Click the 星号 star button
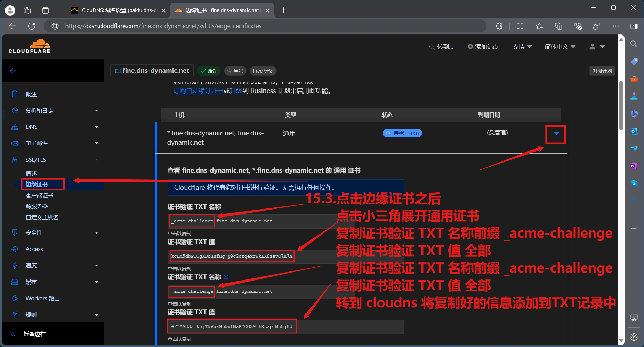The height and width of the screenshot is (347, 644). (235, 71)
